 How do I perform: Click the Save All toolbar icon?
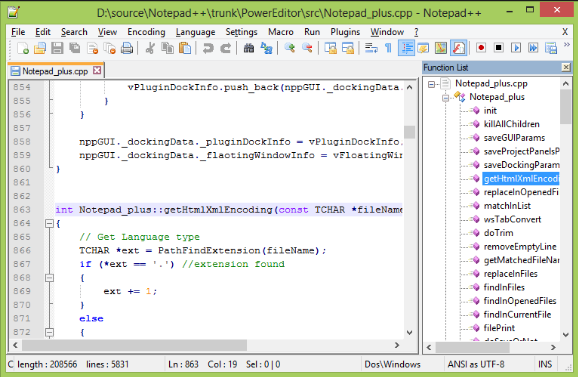75,48
